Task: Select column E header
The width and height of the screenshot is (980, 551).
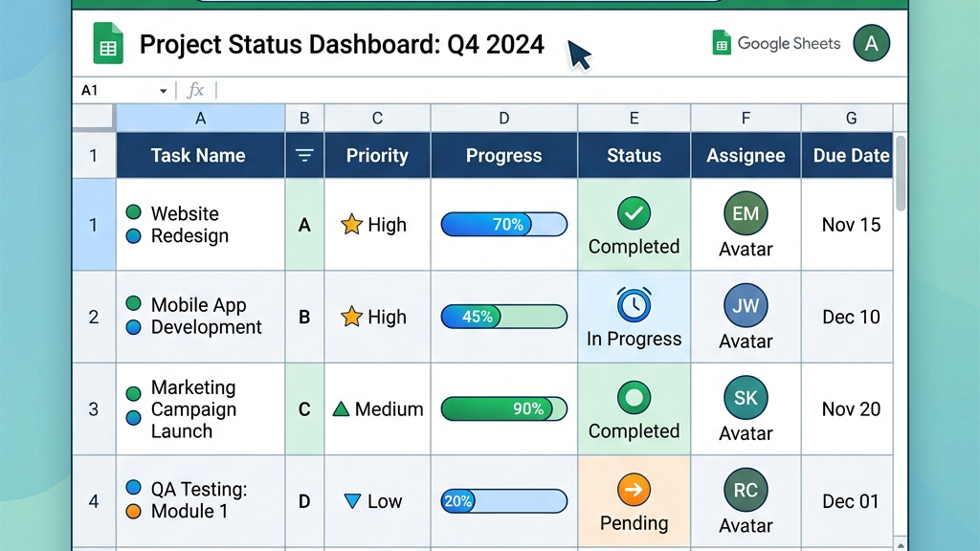Action: 634,118
